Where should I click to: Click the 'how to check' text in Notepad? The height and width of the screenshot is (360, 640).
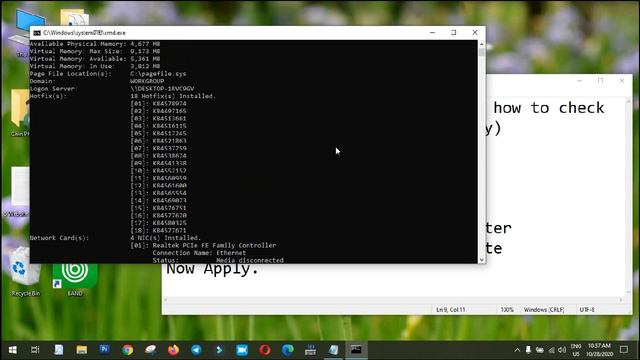click(x=549, y=108)
